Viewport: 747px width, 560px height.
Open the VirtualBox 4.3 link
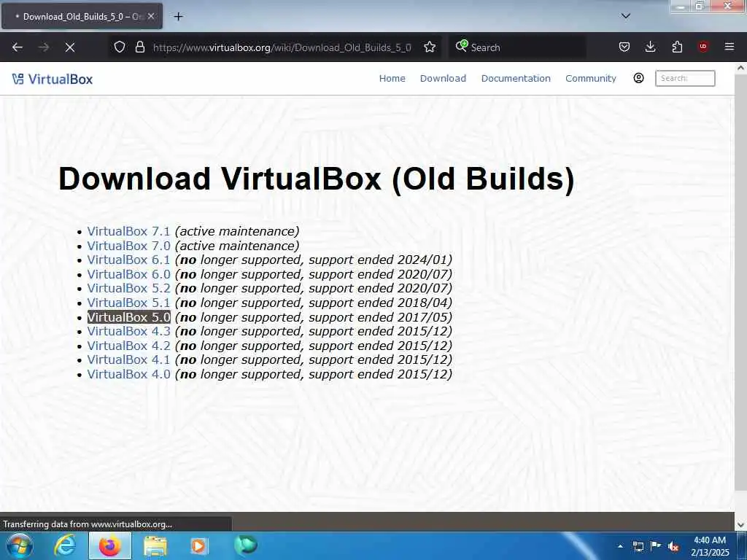128,332
